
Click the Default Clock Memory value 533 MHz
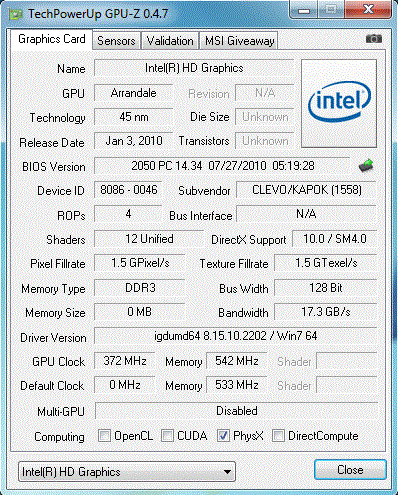237,385
